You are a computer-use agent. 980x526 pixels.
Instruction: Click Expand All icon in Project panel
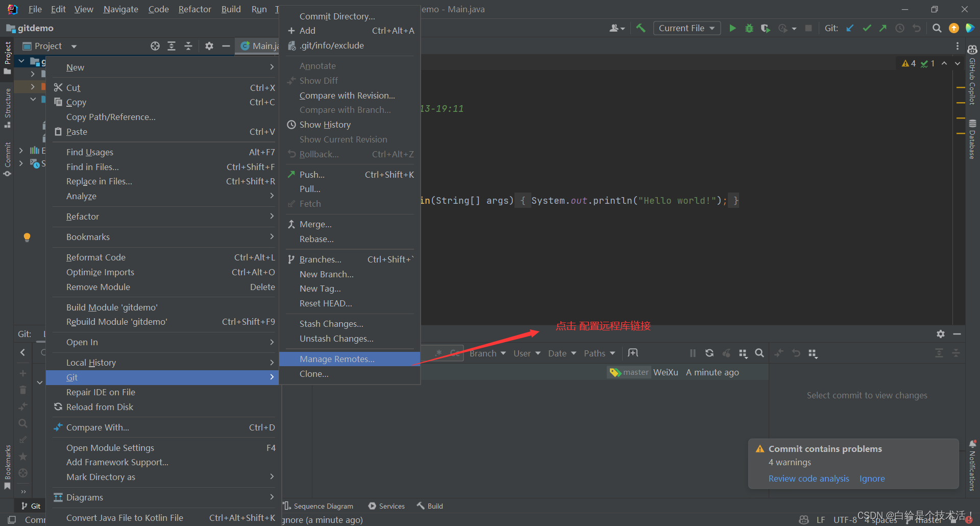click(x=171, y=46)
